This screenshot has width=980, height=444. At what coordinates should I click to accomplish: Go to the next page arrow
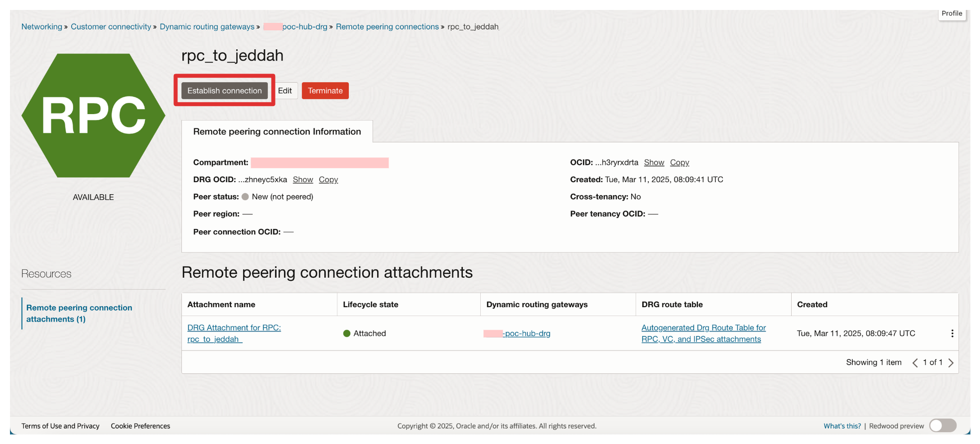[951, 363]
